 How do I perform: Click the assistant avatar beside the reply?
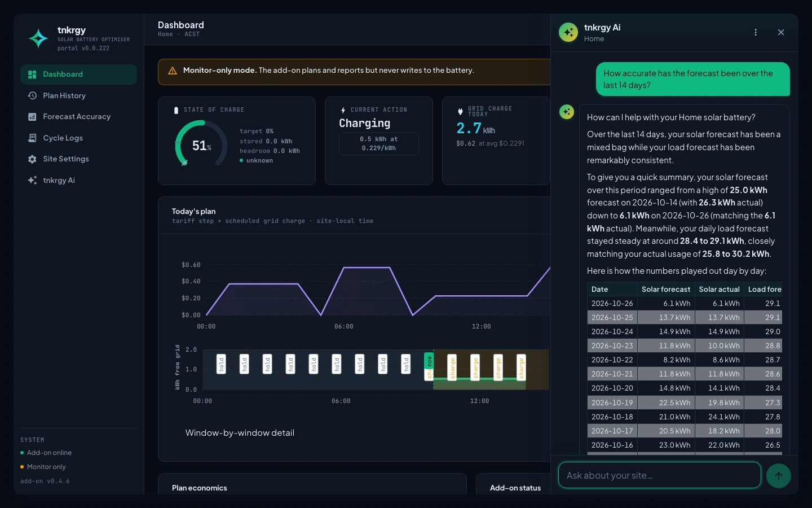(x=567, y=112)
